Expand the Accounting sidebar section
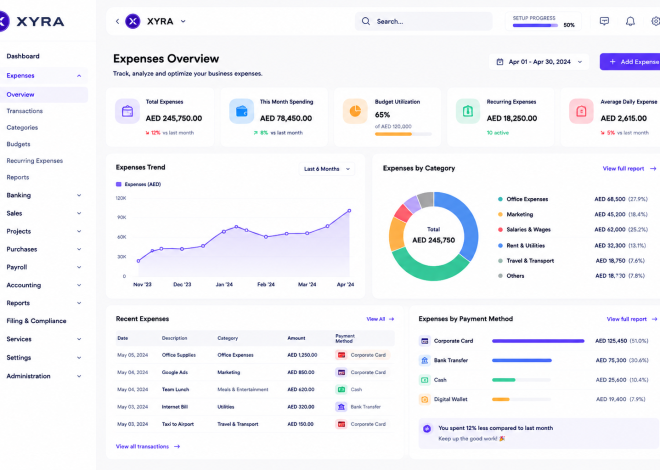This screenshot has height=470, width=660. (x=79, y=285)
